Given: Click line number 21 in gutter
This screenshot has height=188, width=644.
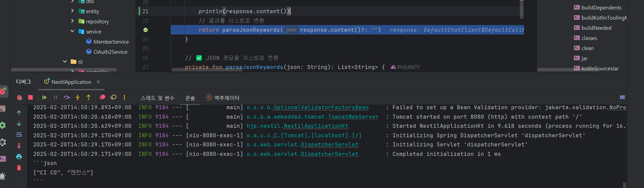Looking at the screenshot, I should click(x=145, y=11).
